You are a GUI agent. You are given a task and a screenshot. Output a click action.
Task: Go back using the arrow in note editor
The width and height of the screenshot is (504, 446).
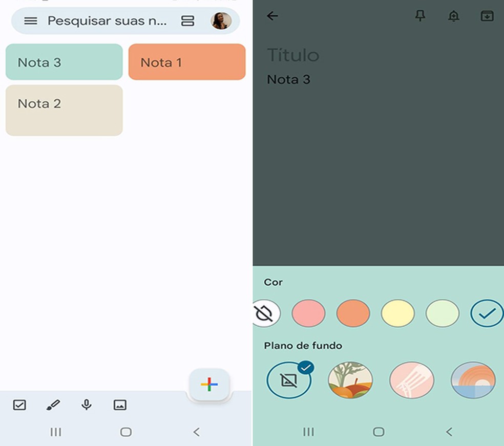pyautogui.click(x=272, y=16)
